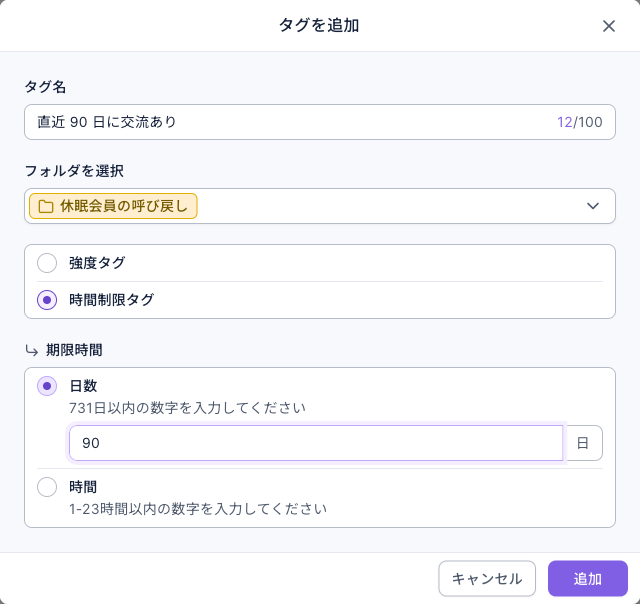
Task: Click the キャンセル button
Action: [487, 578]
